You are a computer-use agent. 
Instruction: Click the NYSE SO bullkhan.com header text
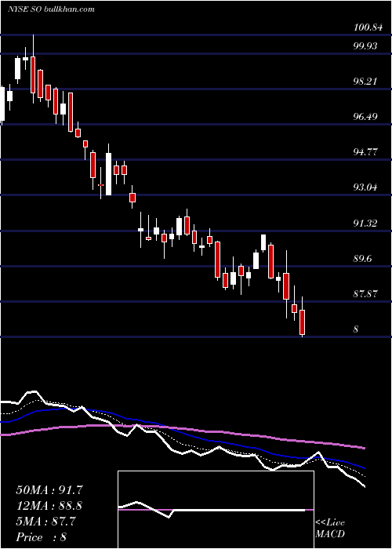pyautogui.click(x=51, y=9)
